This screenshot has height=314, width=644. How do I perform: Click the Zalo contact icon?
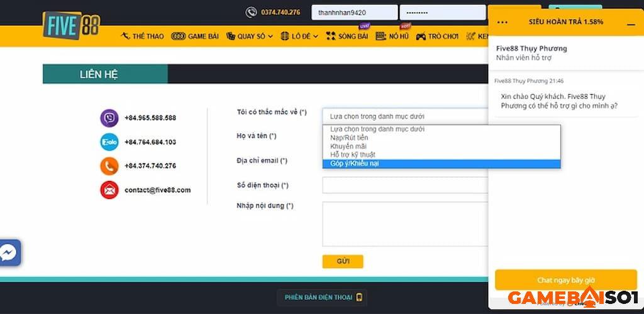pos(109,142)
